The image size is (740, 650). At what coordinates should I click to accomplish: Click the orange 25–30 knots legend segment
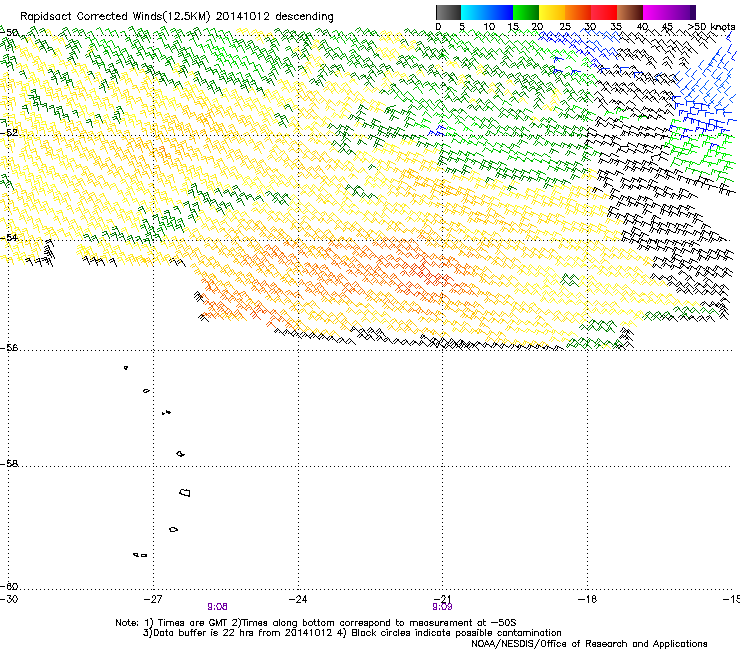(x=578, y=12)
